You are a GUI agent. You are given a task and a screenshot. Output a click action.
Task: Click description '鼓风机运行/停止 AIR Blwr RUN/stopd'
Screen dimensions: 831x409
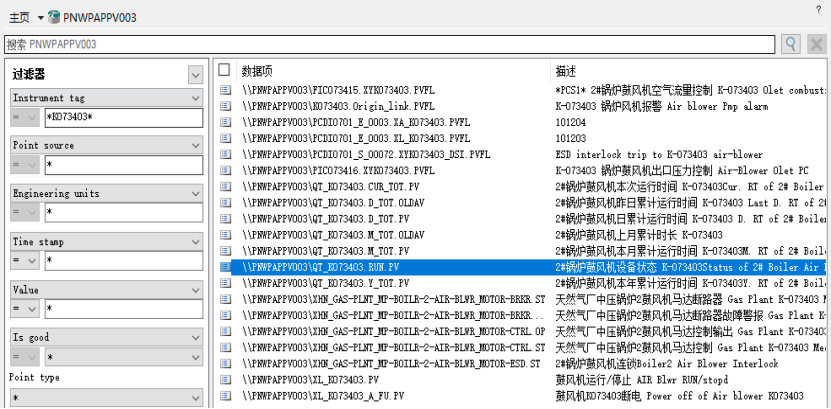(x=641, y=380)
